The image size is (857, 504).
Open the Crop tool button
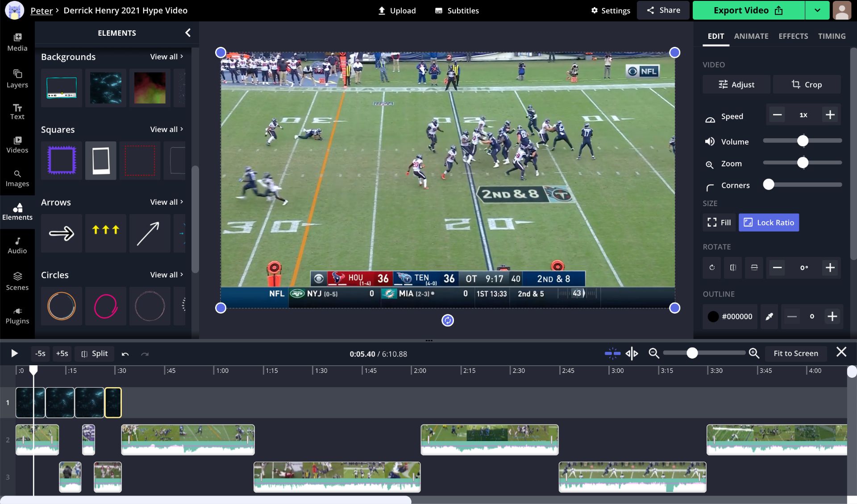[807, 84]
